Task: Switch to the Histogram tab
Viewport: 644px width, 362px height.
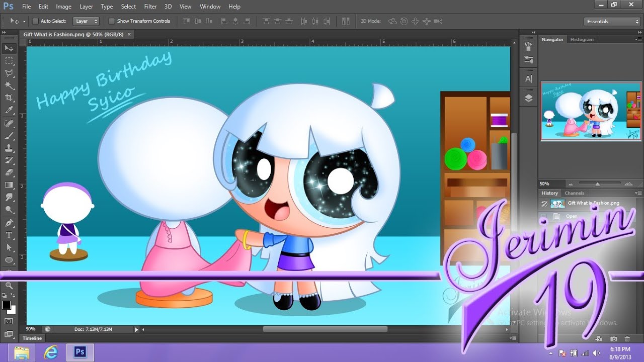Action: click(582, 39)
